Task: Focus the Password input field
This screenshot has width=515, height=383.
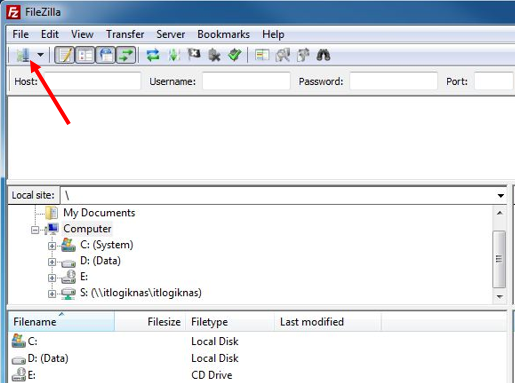Action: point(393,81)
